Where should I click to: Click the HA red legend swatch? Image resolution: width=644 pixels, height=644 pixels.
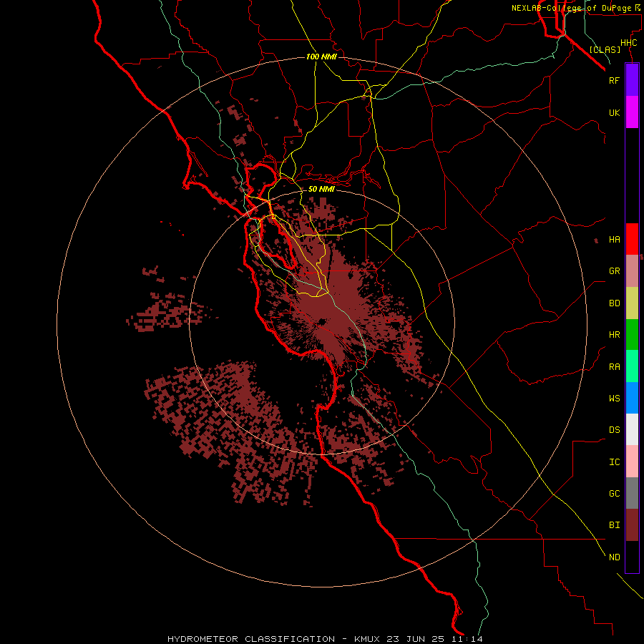(x=632, y=239)
